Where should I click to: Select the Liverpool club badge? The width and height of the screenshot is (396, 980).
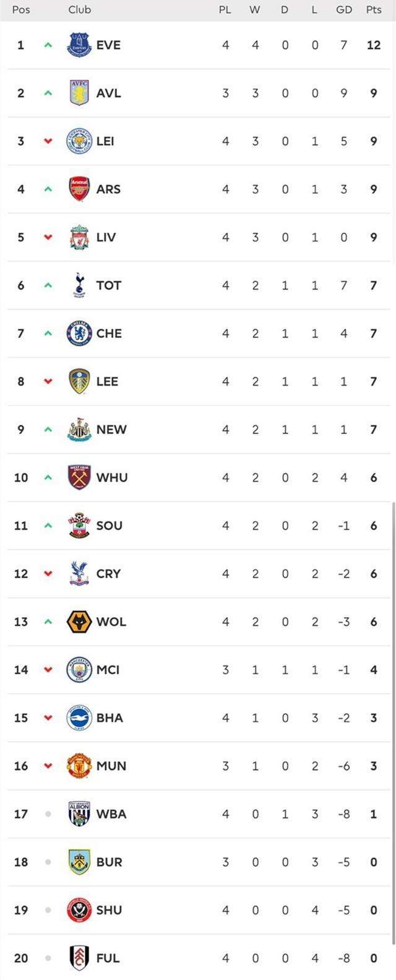[x=79, y=237]
